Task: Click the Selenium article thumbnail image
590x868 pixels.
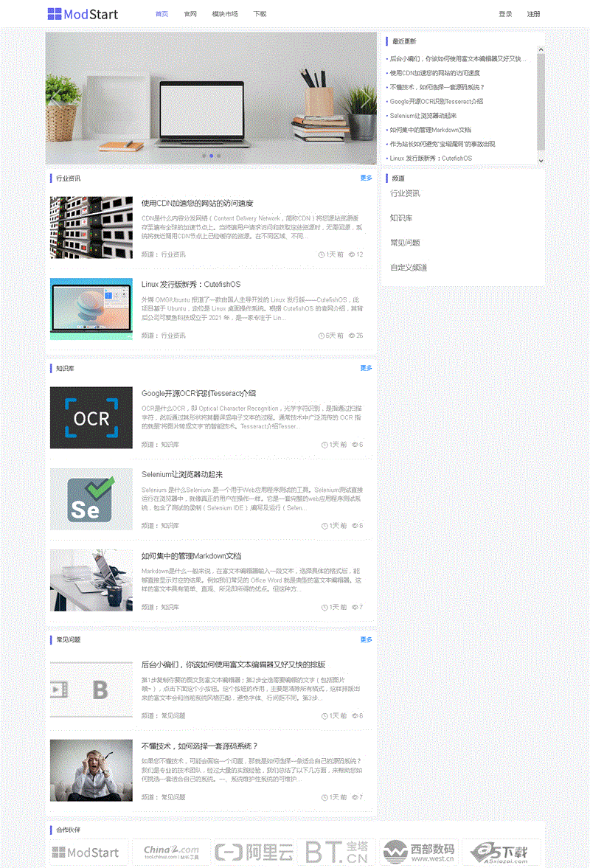Action: pos(91,499)
